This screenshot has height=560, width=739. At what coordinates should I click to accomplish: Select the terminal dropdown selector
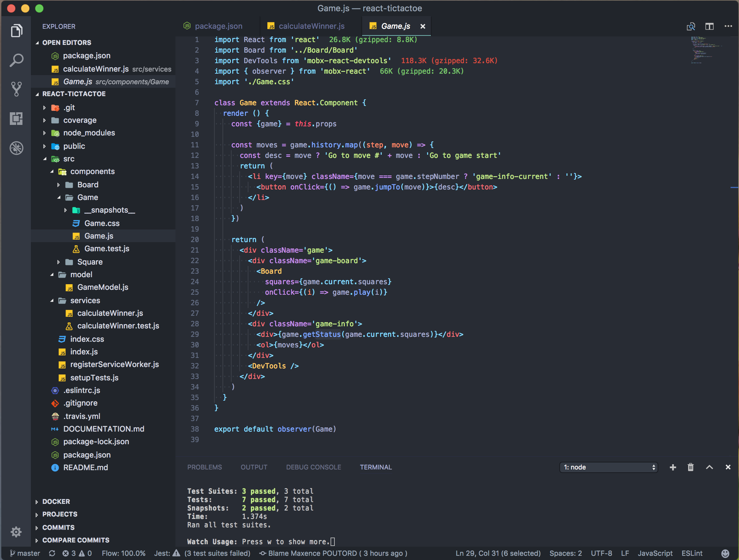tap(609, 467)
